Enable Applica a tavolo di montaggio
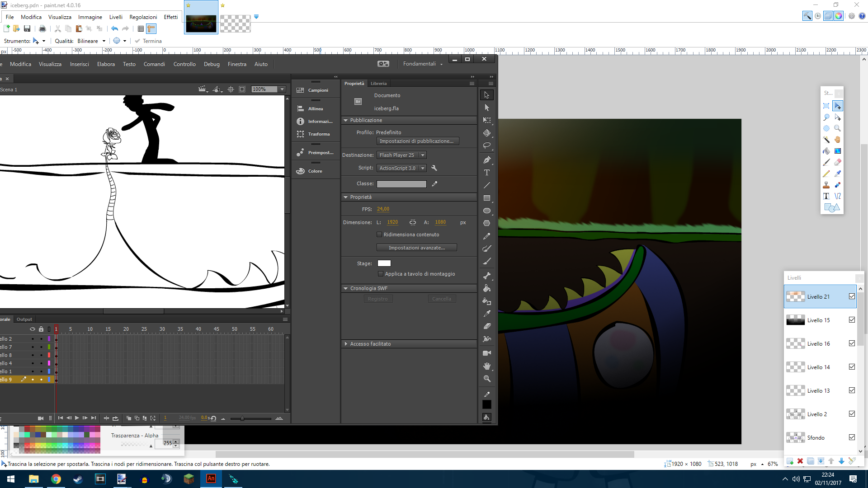Image resolution: width=868 pixels, height=488 pixels. click(381, 274)
